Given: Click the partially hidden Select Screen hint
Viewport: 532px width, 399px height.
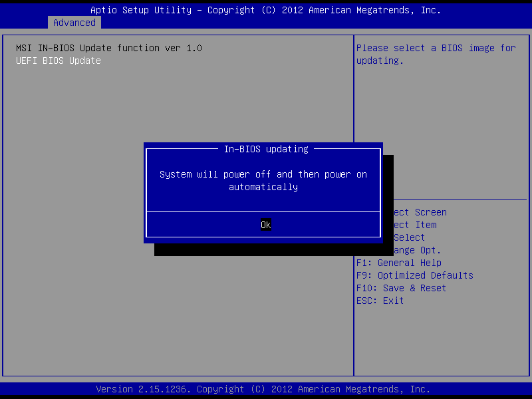Looking at the screenshot, I should [x=420, y=212].
